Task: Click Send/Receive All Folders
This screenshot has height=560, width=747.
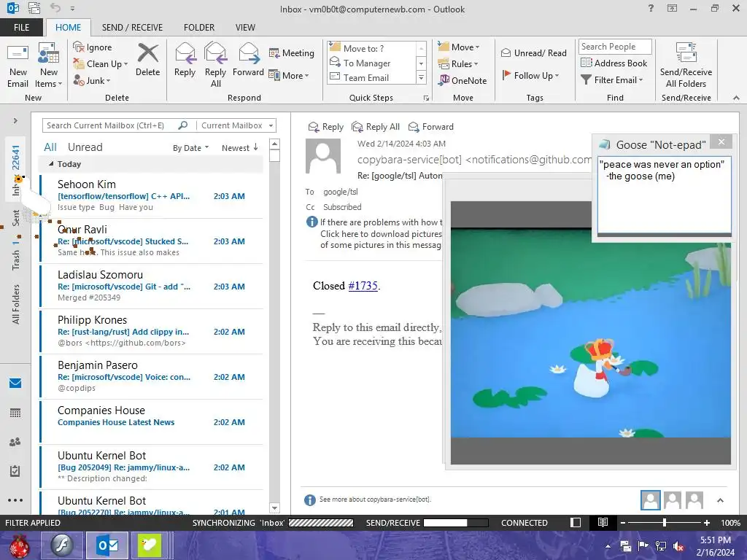Action: tap(686, 65)
